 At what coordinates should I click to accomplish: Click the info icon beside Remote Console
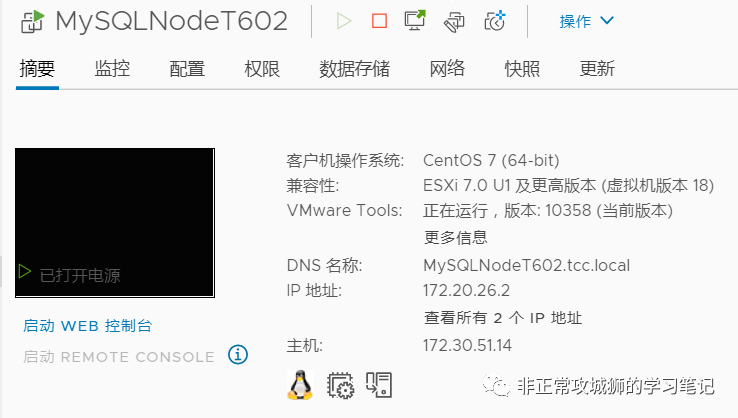(238, 354)
